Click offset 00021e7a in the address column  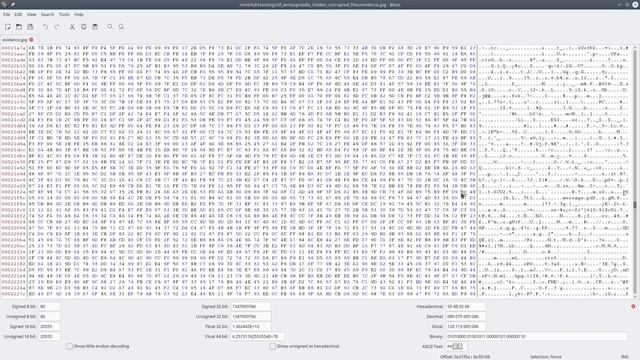pyautogui.click(x=13, y=48)
